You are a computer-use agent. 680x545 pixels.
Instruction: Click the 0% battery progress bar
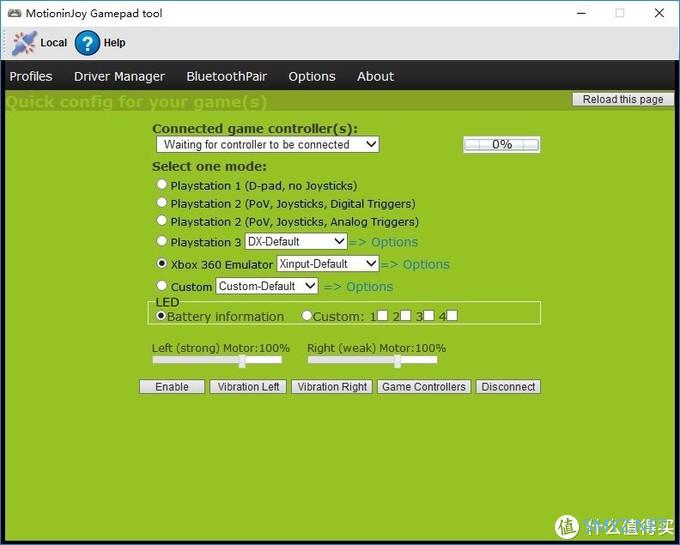point(502,144)
